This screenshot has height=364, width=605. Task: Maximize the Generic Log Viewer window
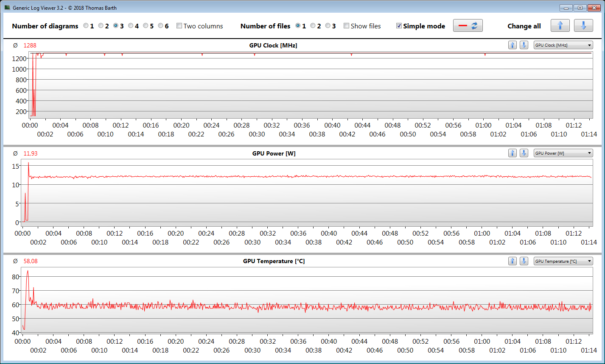tap(580, 8)
